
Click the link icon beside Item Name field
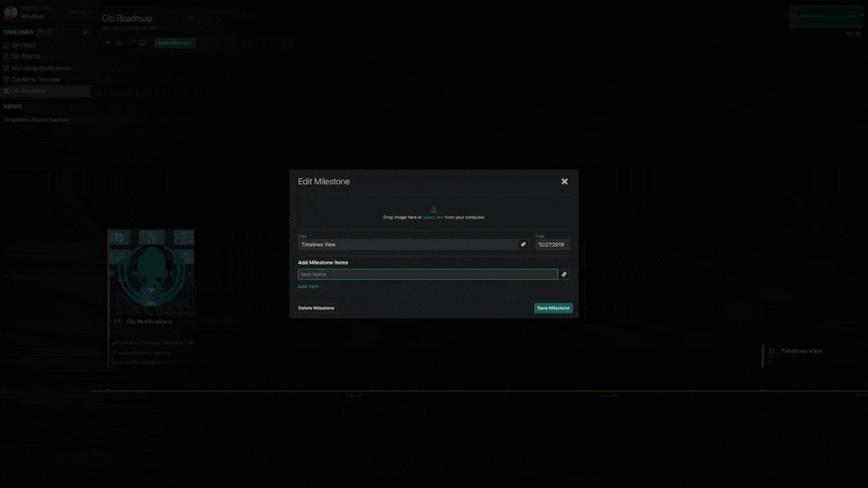tap(564, 275)
